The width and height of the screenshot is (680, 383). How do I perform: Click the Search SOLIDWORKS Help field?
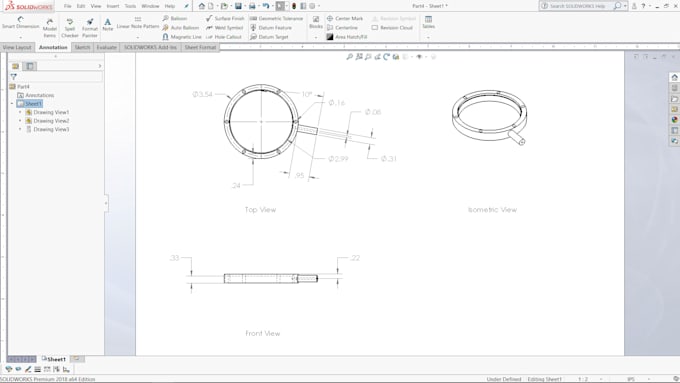pos(577,6)
